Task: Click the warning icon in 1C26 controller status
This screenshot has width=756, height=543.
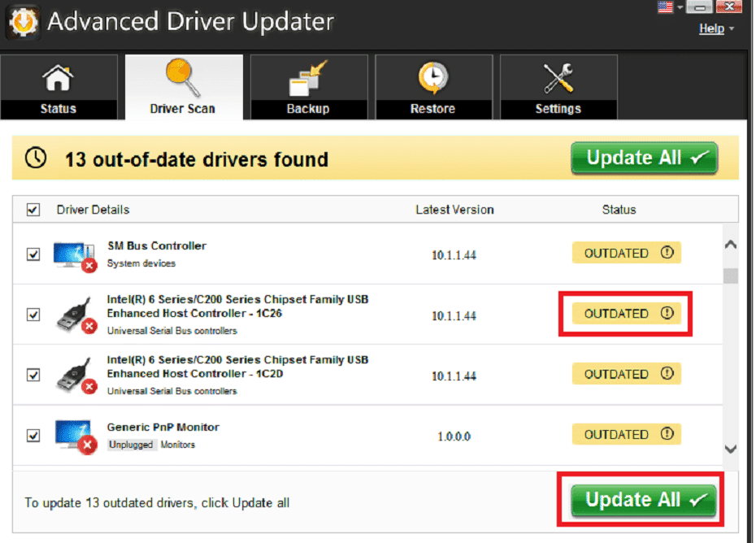Action: (667, 313)
